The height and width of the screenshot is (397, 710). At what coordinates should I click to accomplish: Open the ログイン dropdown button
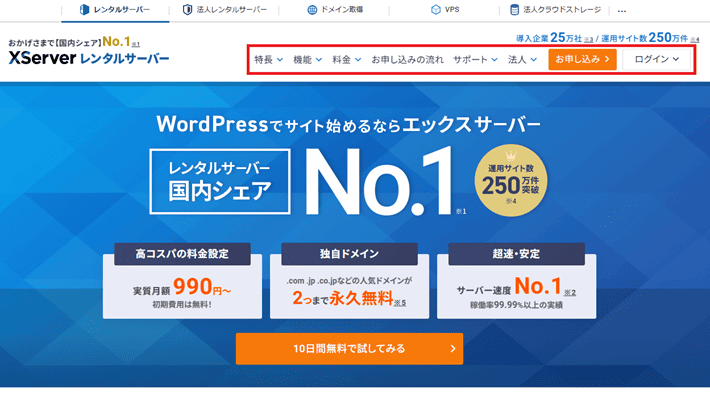[x=657, y=59]
